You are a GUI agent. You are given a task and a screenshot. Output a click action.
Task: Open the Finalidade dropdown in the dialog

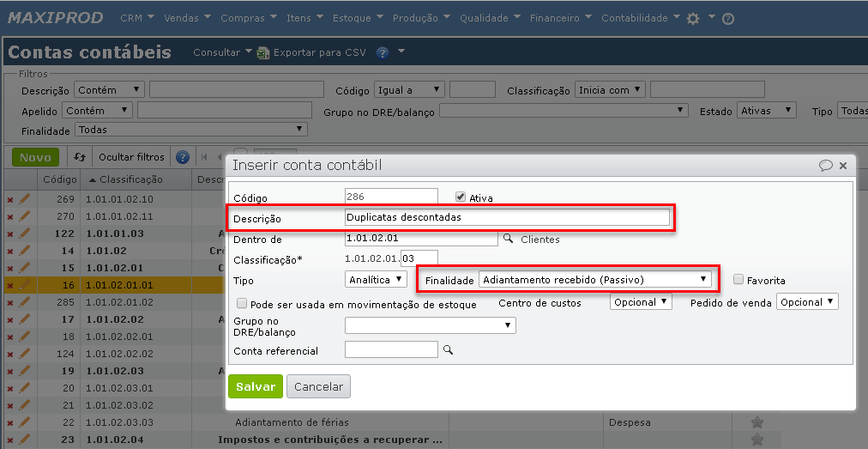pos(594,280)
